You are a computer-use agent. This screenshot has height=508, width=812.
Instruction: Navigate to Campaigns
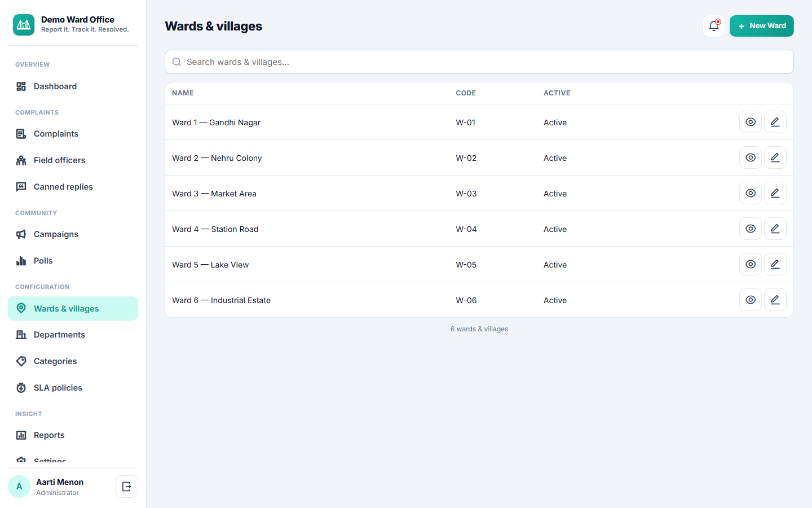point(73,234)
